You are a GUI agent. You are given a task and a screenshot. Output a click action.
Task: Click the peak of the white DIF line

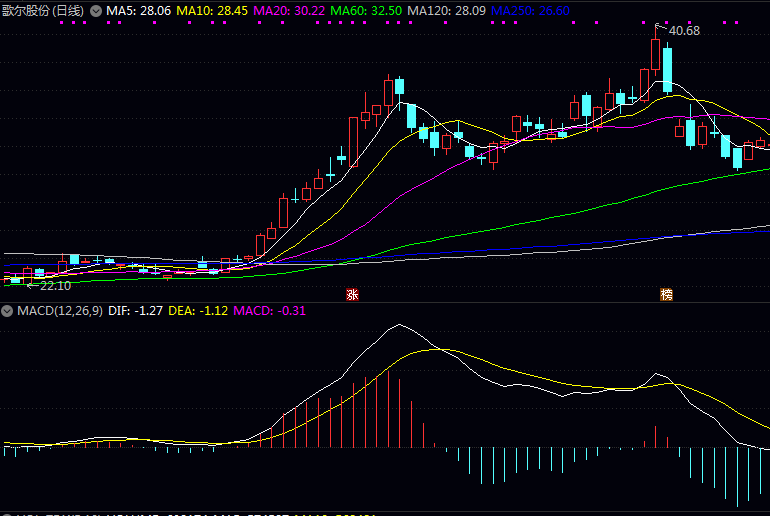400,325
